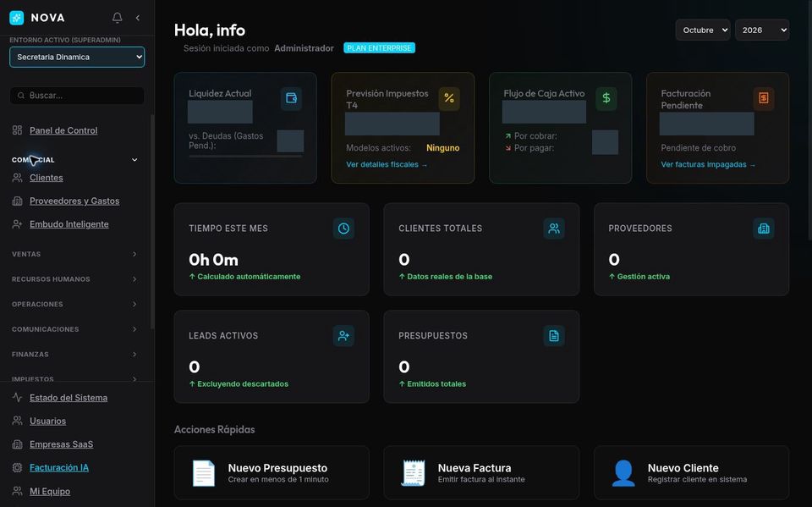Click 'Emitidos totales' text

436,383
